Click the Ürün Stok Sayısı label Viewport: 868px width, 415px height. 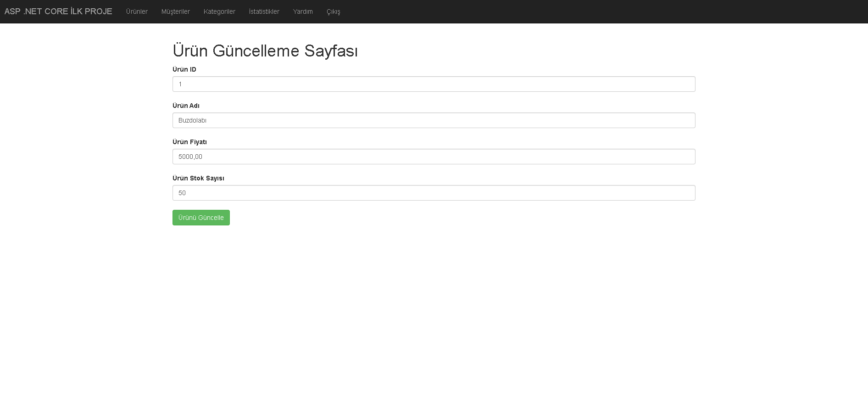pyautogui.click(x=198, y=178)
